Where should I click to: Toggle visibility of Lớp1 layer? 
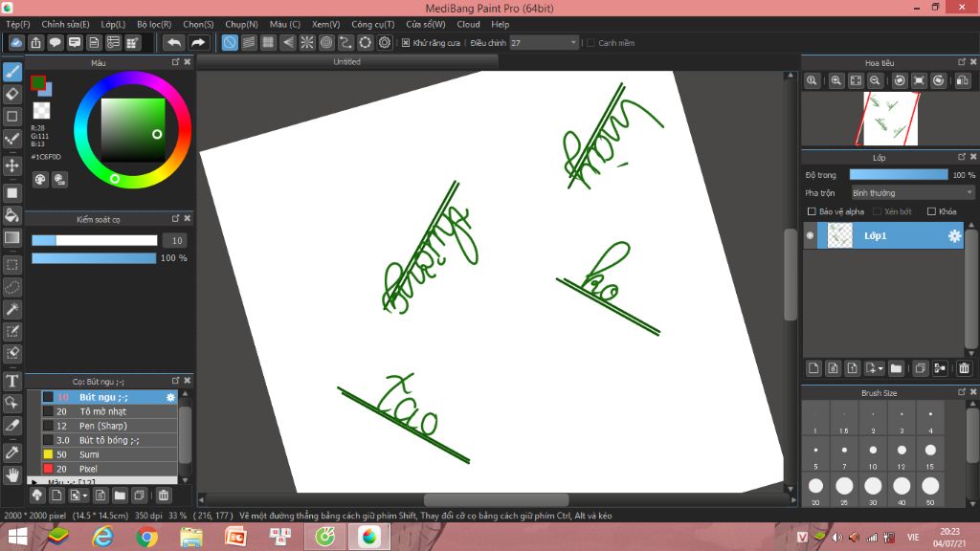pyautogui.click(x=811, y=235)
